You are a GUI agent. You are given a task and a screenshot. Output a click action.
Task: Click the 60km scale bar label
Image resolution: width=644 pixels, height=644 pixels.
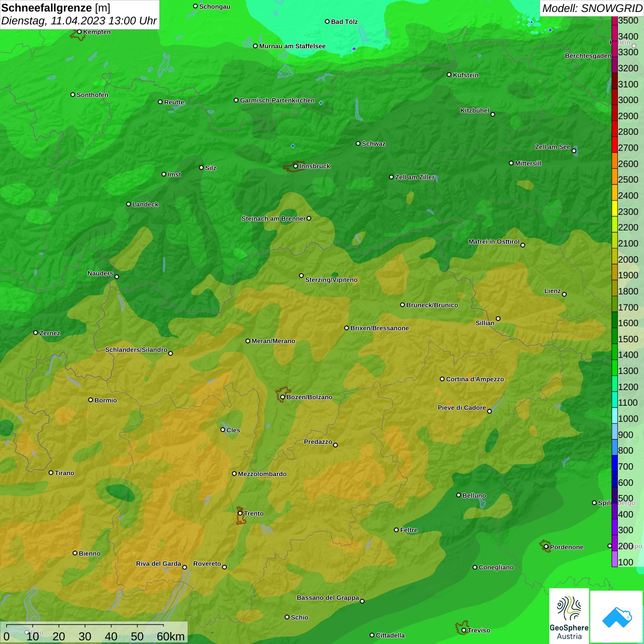coord(171,636)
